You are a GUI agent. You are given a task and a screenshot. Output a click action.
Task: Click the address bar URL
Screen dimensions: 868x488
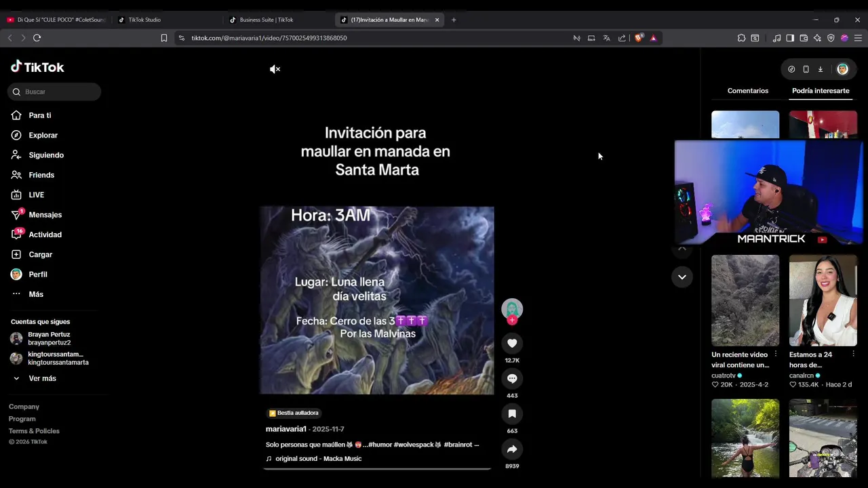(x=269, y=38)
